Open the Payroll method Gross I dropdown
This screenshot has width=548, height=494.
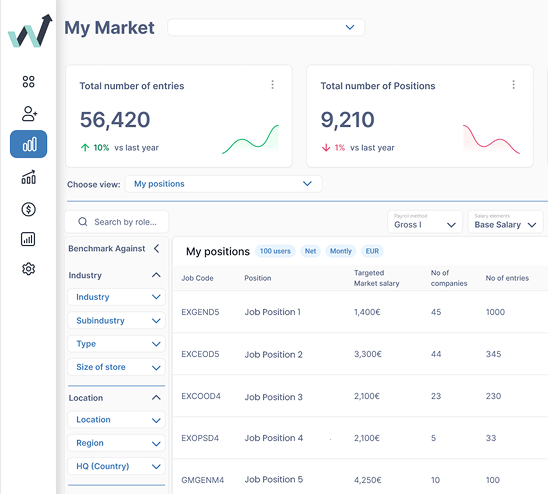coord(425,222)
